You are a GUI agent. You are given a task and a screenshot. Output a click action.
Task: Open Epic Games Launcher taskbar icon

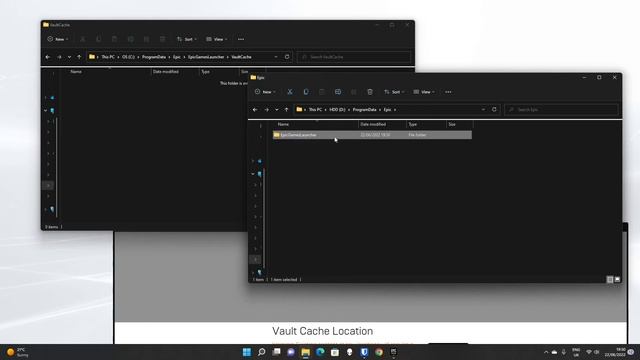tap(394, 352)
